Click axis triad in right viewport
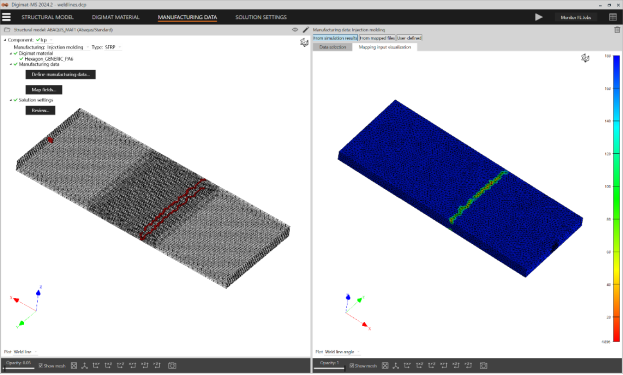The image size is (623, 375). (x=358, y=312)
